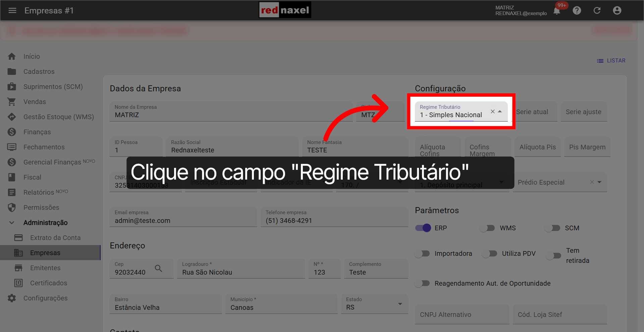Viewport: 644px width, 332px height.
Task: Open the hamburger navigation menu
Action: [12, 10]
